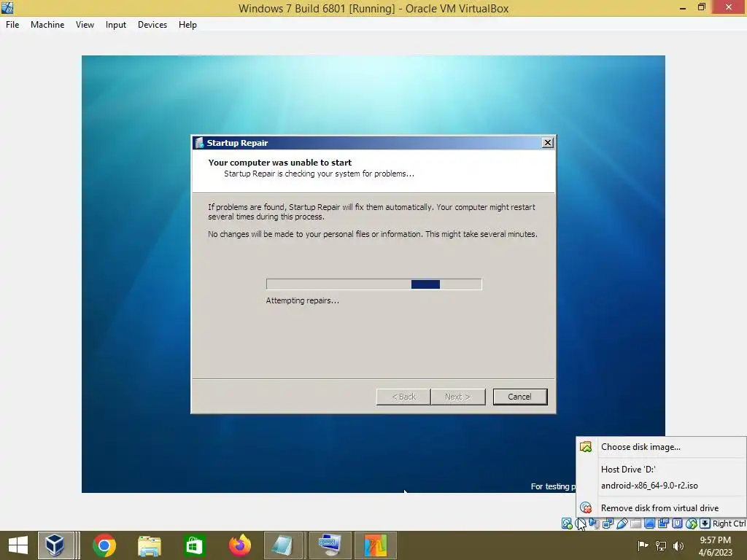Click the CPU virtualization status icon
Screen dimensions: 747x560
(677, 524)
